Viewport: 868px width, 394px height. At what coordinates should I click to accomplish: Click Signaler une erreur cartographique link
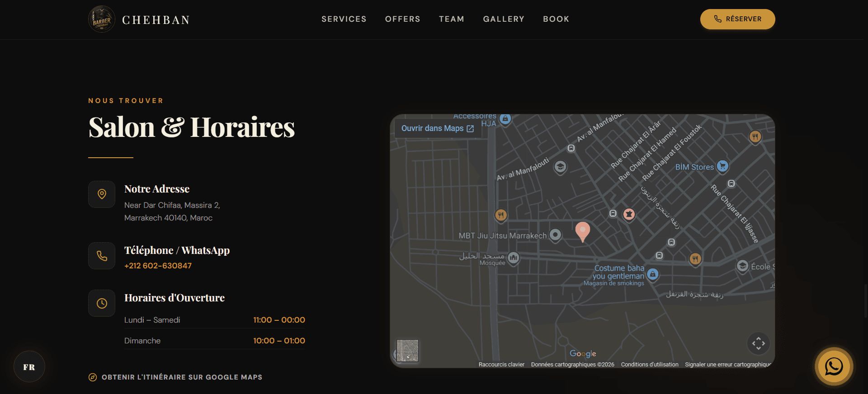(728, 365)
